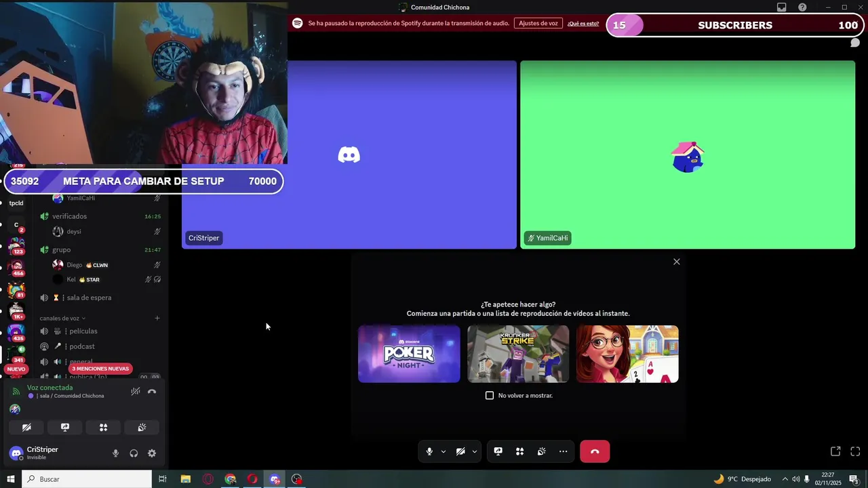
Task: Open the CriStriper profile avatar in user panel
Action: (16, 453)
